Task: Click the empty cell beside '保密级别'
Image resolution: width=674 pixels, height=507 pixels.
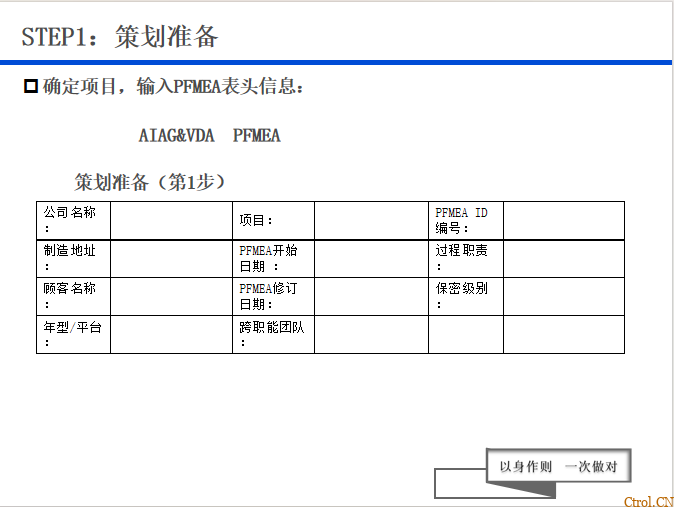Action: (564, 297)
